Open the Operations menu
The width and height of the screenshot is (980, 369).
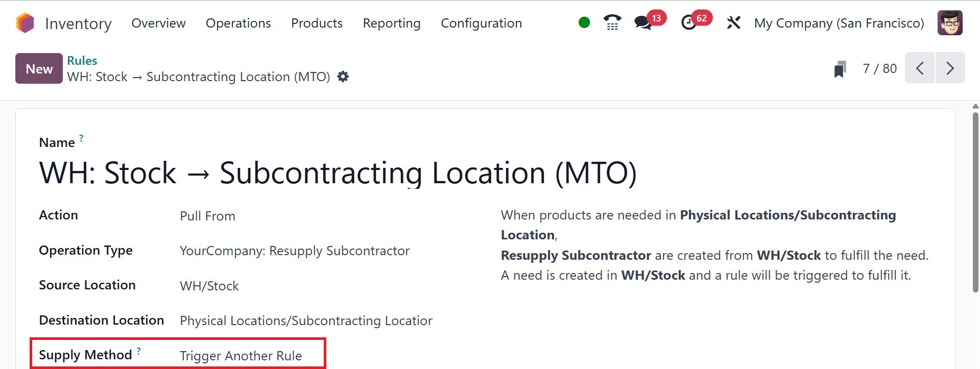(238, 23)
